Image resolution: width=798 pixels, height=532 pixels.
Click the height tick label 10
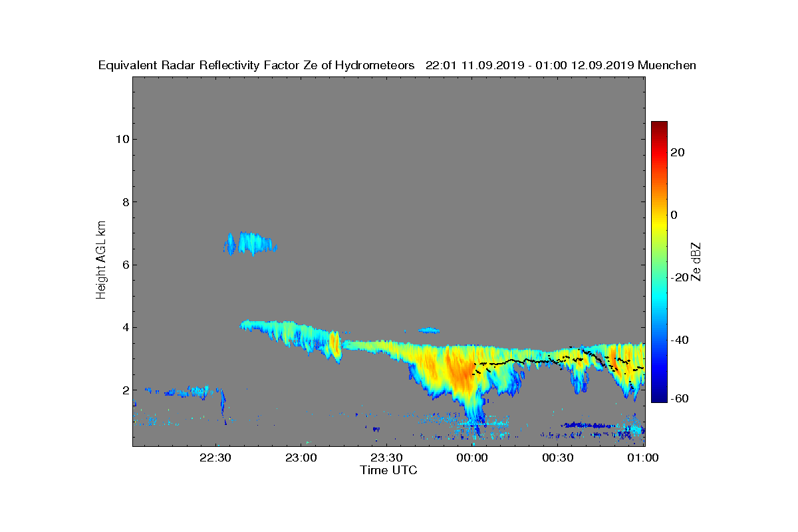[x=122, y=139]
